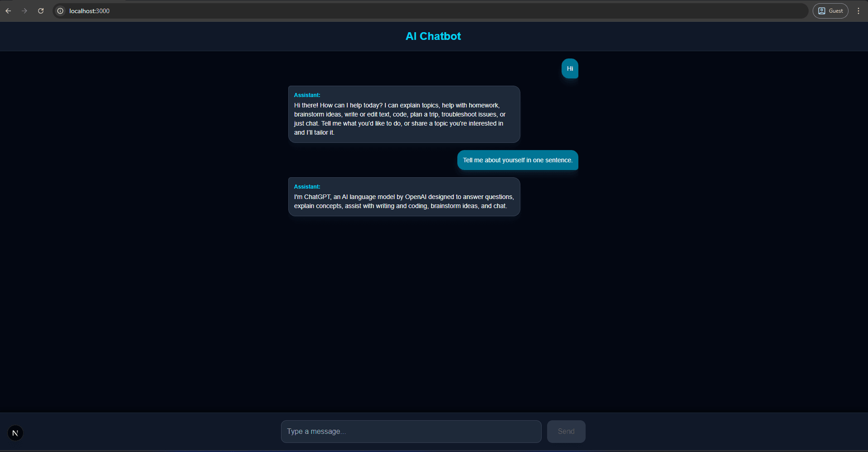Open the Chrome three-dot menu
The image size is (868, 452).
(858, 11)
